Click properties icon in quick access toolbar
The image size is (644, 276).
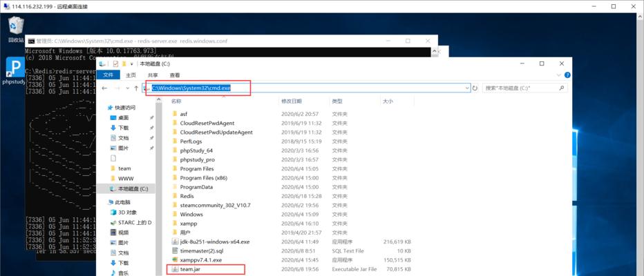(x=115, y=63)
